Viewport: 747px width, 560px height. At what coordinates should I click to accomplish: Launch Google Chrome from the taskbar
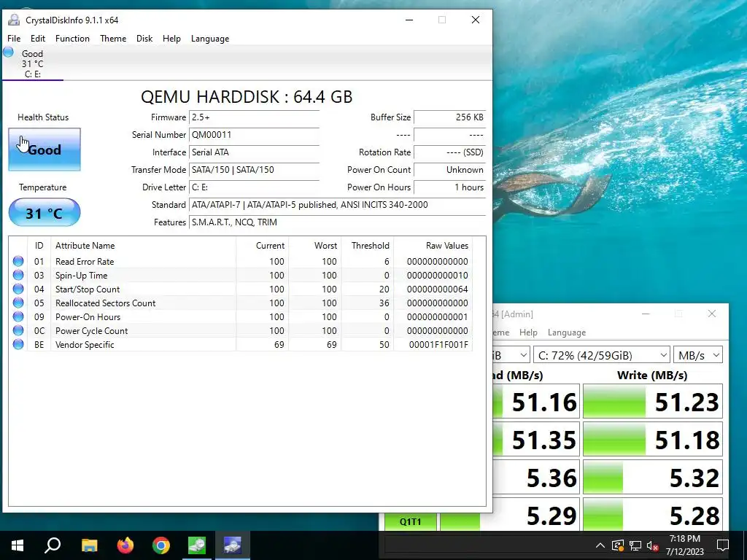tap(161, 545)
